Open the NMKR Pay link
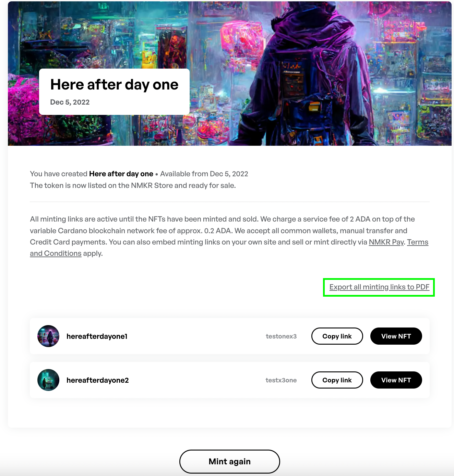This screenshot has width=454, height=476. click(386, 242)
